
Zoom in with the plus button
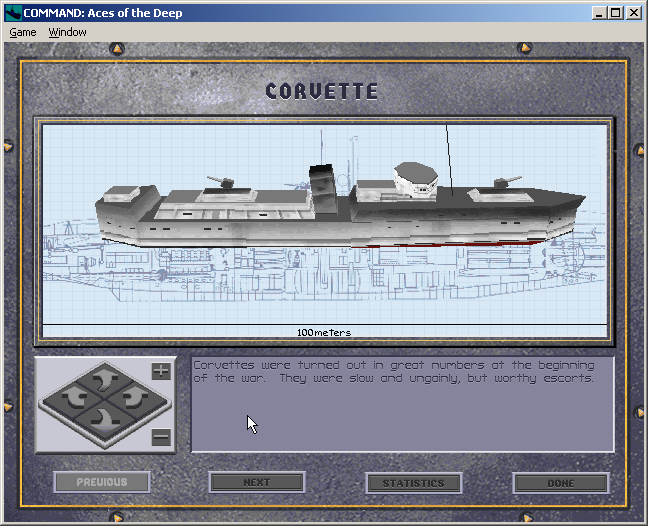tap(161, 371)
